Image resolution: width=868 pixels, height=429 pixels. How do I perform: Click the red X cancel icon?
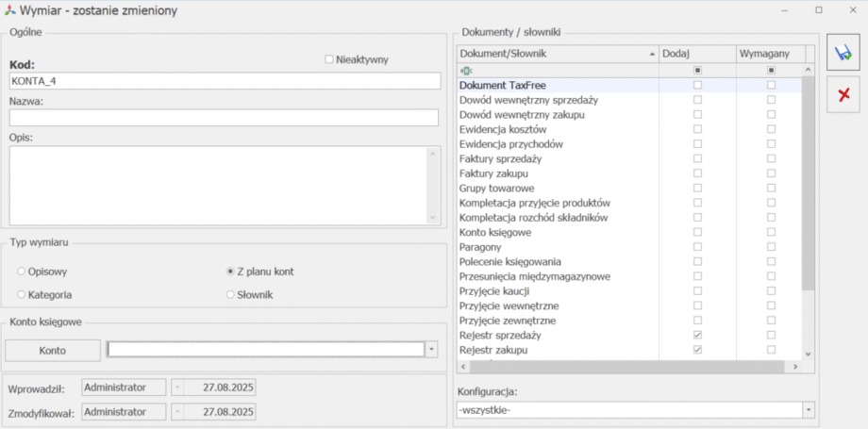point(843,94)
